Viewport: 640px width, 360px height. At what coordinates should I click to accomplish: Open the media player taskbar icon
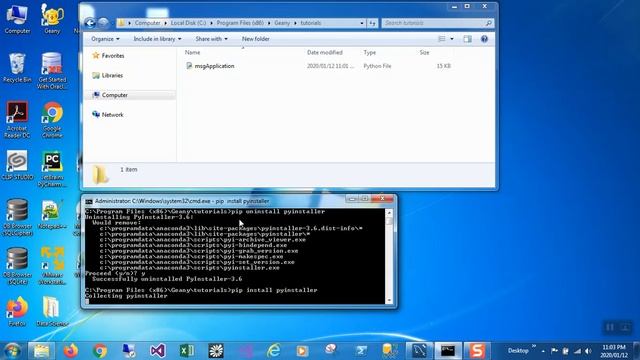(x=302, y=351)
